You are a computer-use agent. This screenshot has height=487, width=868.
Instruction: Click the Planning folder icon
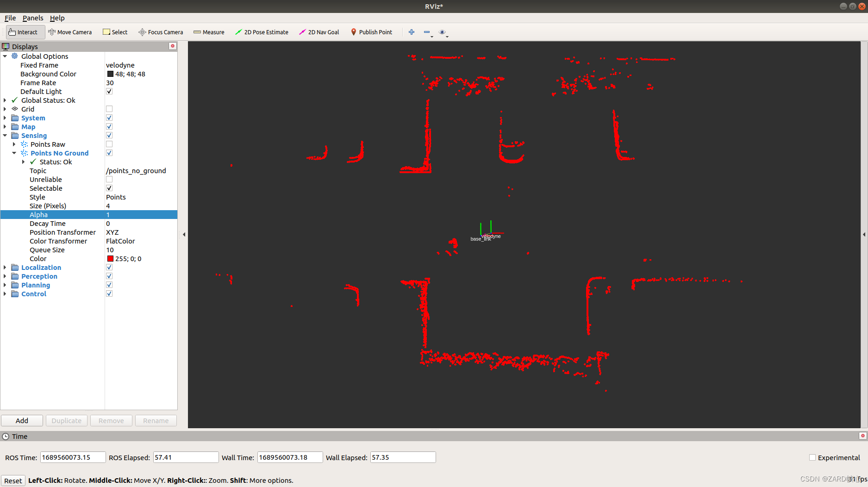(x=15, y=285)
